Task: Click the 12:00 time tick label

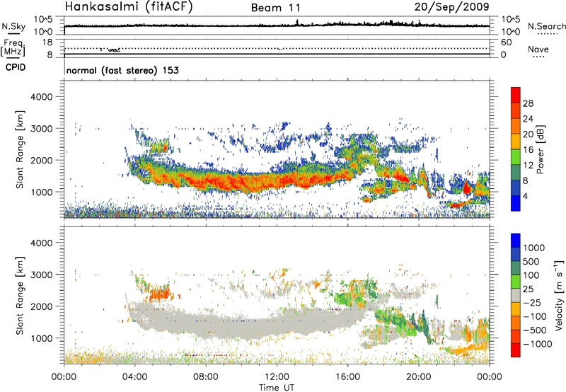Action: click(x=277, y=377)
